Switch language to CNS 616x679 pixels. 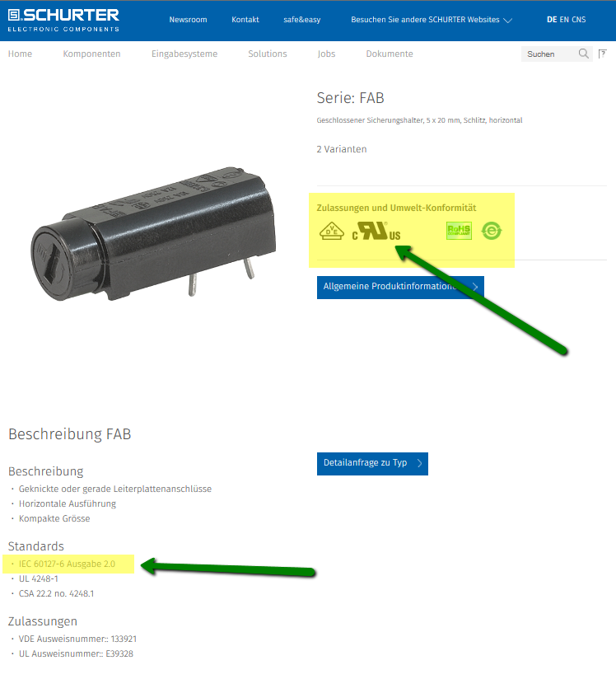579,20
